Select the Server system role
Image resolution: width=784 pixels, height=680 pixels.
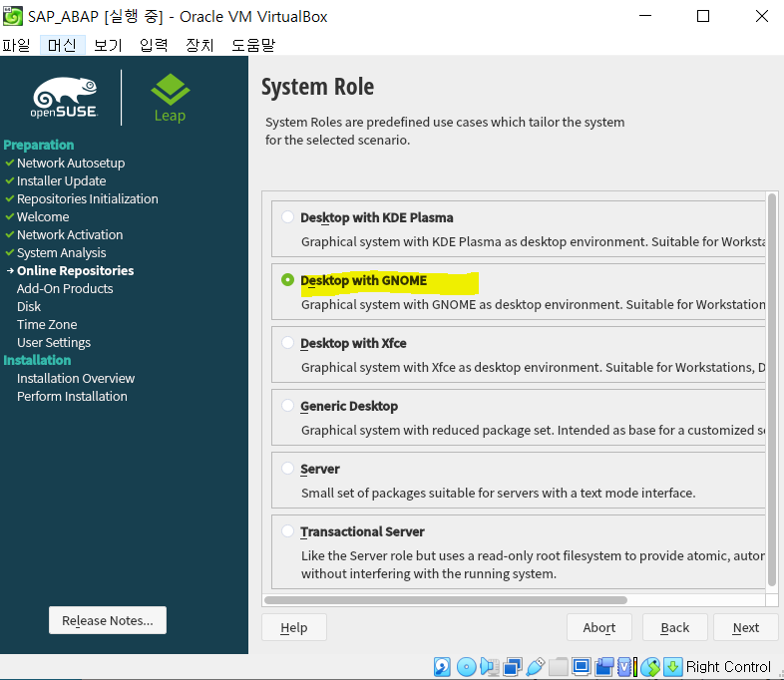[287, 469]
